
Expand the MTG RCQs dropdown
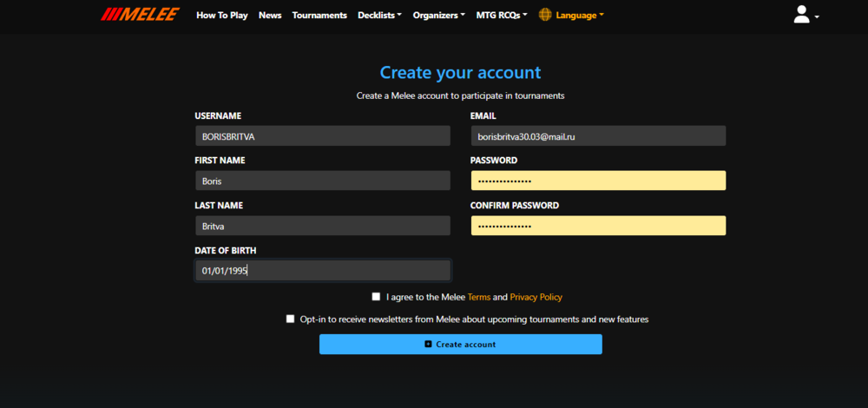pos(502,16)
